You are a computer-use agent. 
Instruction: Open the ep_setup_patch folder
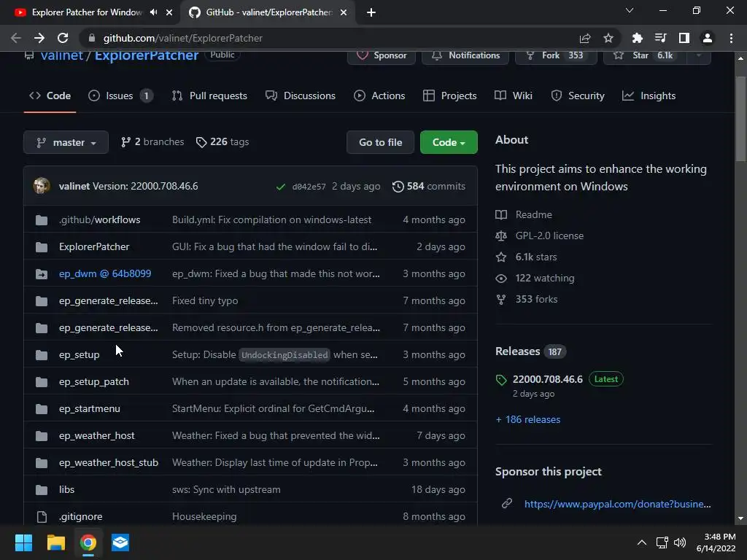click(x=94, y=382)
